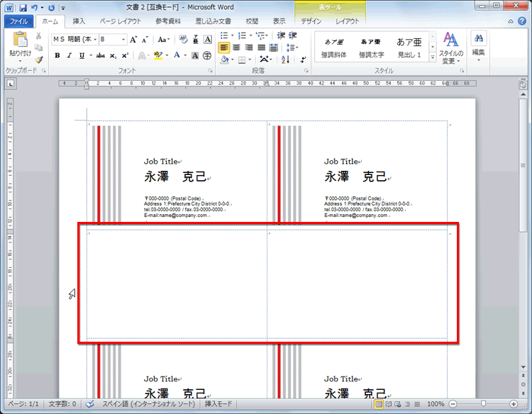Viewport: 532px width, 414px height.
Task: Open the Change Case dropdown
Action: pyautogui.click(x=164, y=40)
